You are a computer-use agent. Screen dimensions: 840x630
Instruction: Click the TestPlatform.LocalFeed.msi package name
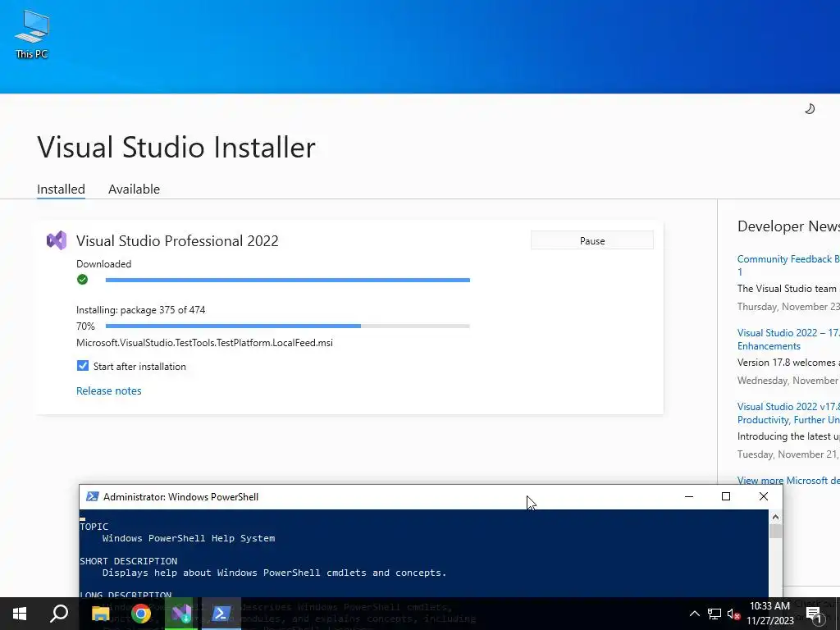coord(204,342)
